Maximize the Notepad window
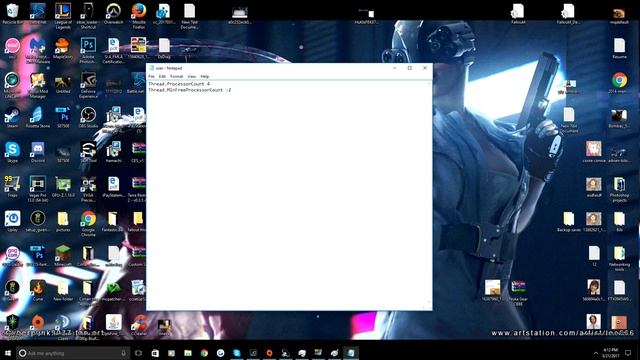640x360 pixels. point(409,68)
